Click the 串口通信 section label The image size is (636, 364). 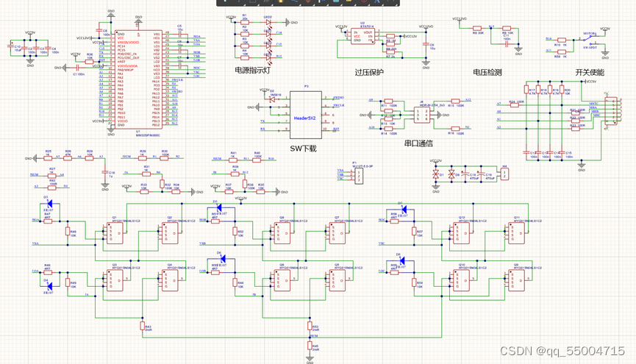(x=418, y=143)
